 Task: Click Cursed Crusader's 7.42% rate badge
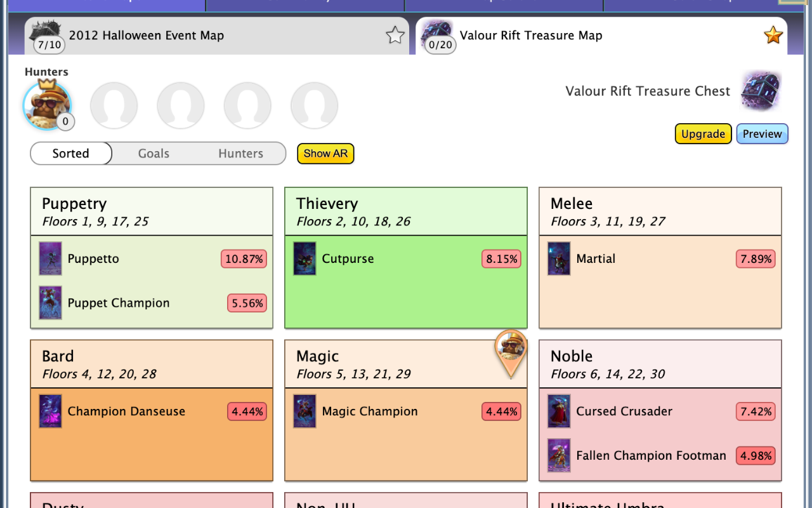tap(756, 411)
